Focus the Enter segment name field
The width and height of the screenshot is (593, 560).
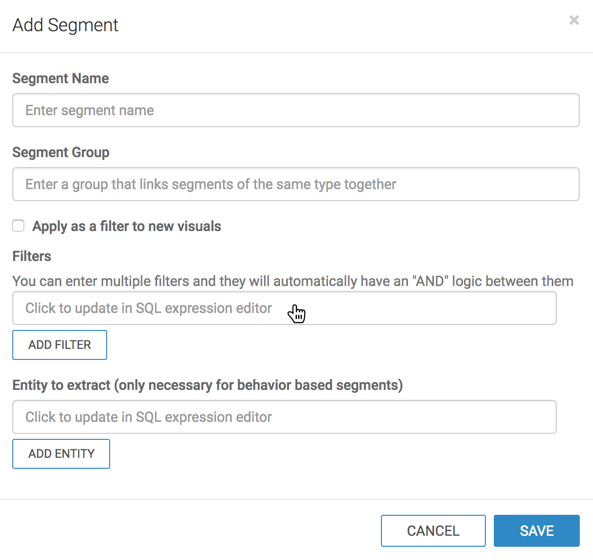pos(296,110)
